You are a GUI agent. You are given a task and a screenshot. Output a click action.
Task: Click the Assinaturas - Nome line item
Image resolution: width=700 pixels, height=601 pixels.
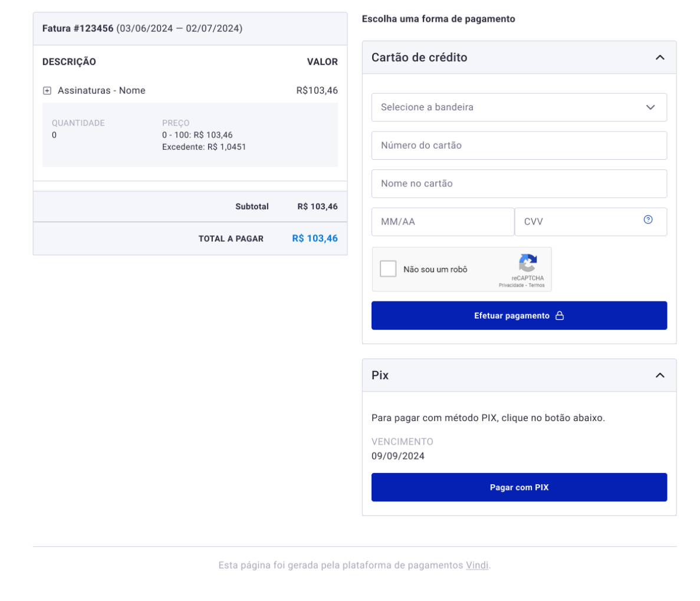point(101,91)
